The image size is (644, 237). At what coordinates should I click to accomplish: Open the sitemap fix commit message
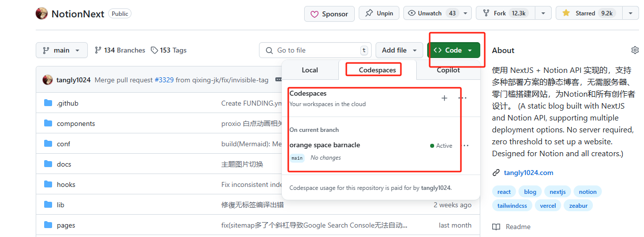coord(315,225)
